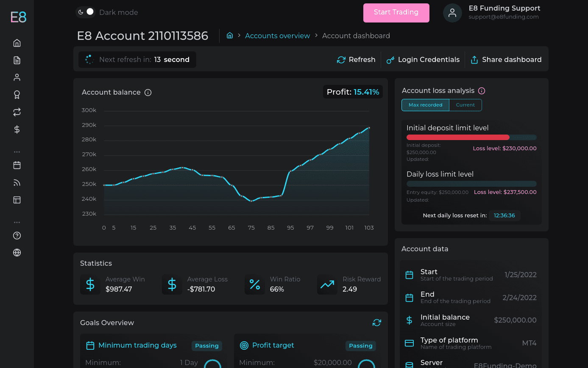Select the Max recorded loss view
Viewport: 588px width, 368px height.
click(x=425, y=105)
